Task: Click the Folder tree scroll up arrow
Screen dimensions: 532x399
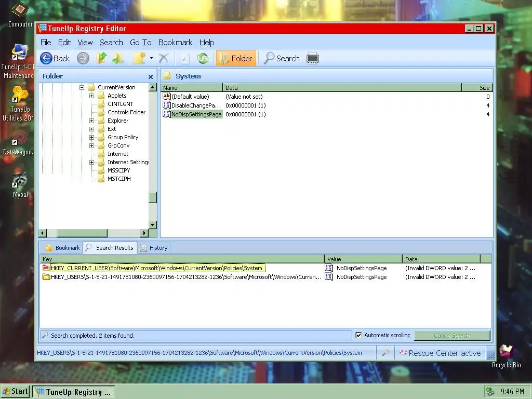Action: [x=153, y=87]
